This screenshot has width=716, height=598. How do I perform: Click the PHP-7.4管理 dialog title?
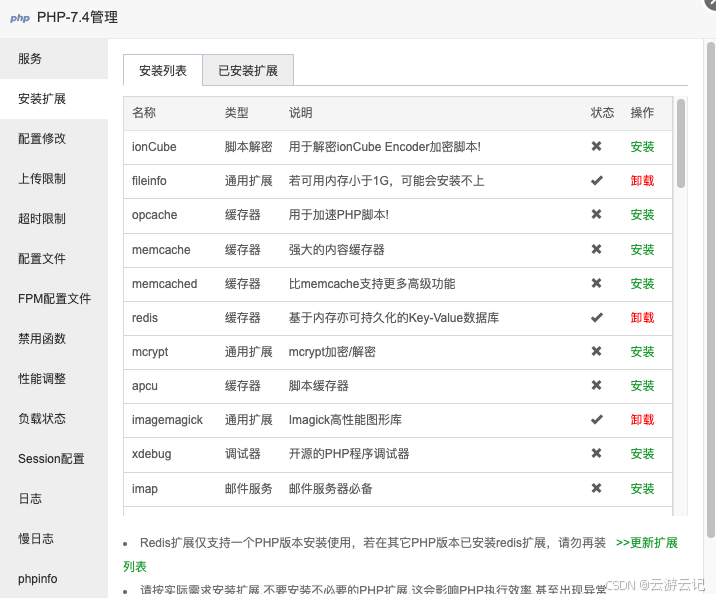[77, 17]
